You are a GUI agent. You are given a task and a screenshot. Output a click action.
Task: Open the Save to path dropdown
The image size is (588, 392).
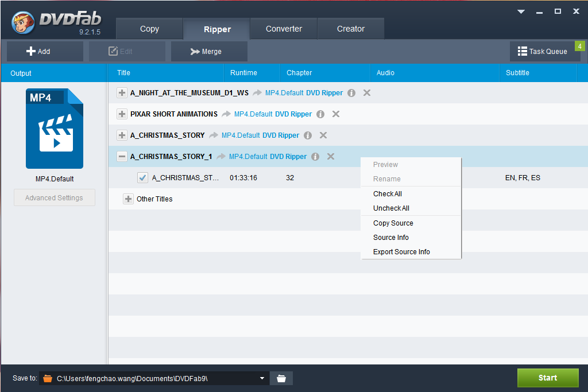pos(262,378)
